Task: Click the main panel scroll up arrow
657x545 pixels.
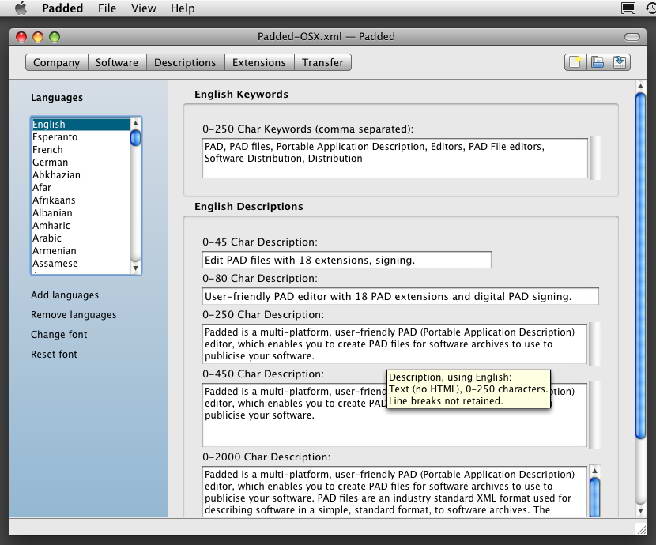Action: [640, 86]
